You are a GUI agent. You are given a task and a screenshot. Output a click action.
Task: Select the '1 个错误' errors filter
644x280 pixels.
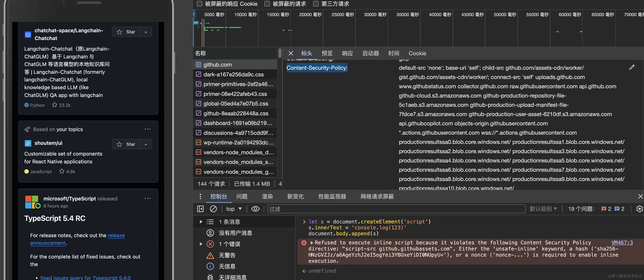click(x=244, y=244)
